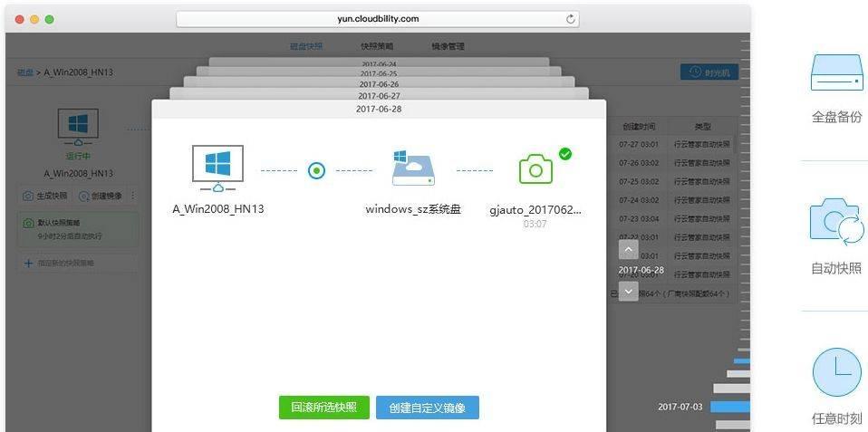Go to next date with down chevron

pos(628,291)
